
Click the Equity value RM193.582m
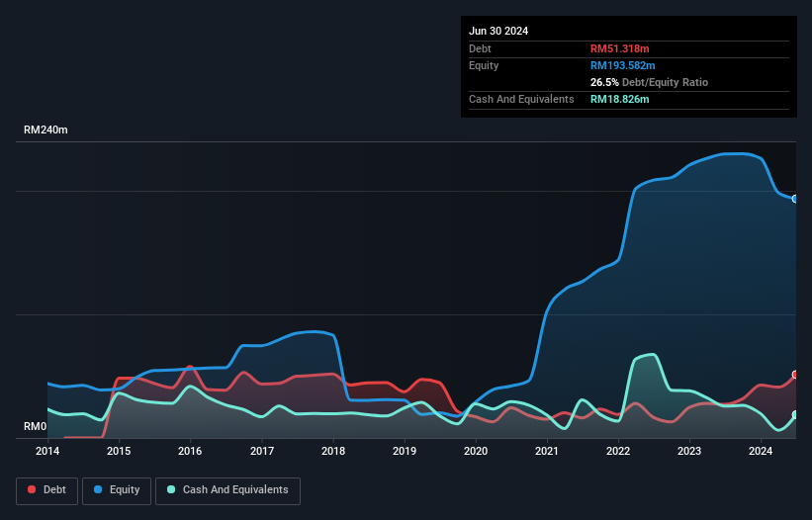[x=622, y=65]
